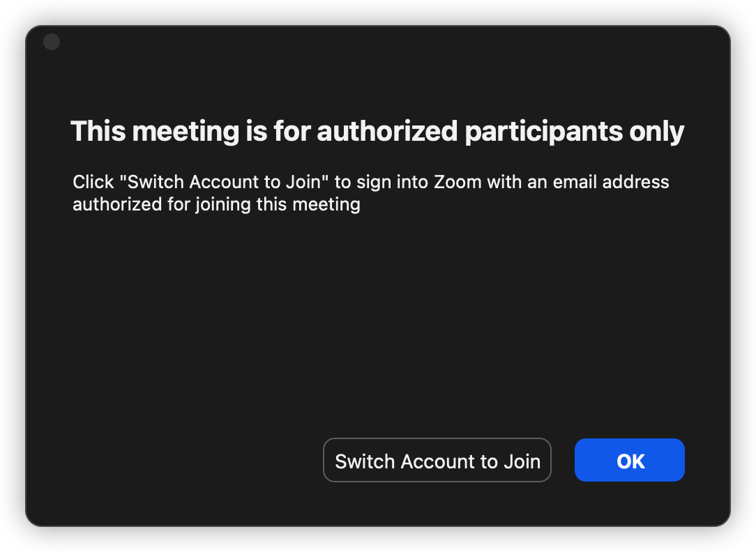
Task: Click the word "Click" starting the description
Action: coord(93,183)
